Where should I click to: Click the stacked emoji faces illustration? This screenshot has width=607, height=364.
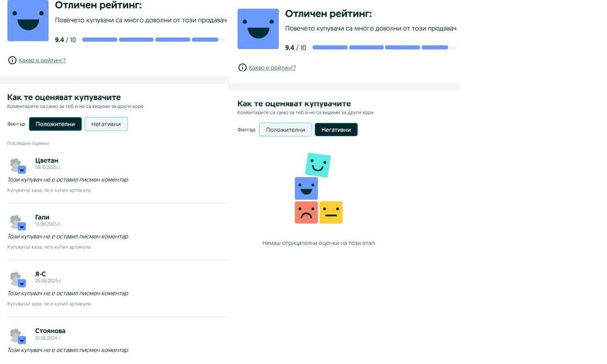[318, 189]
